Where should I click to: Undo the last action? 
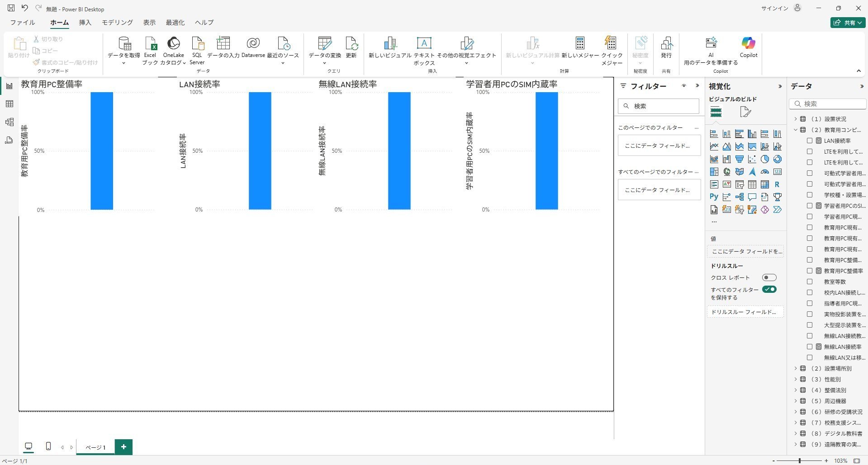coord(25,8)
